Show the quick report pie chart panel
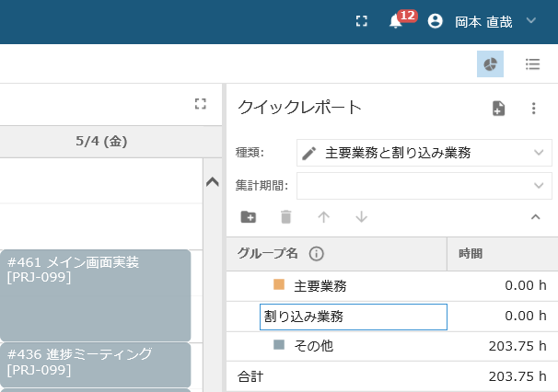 click(x=490, y=64)
